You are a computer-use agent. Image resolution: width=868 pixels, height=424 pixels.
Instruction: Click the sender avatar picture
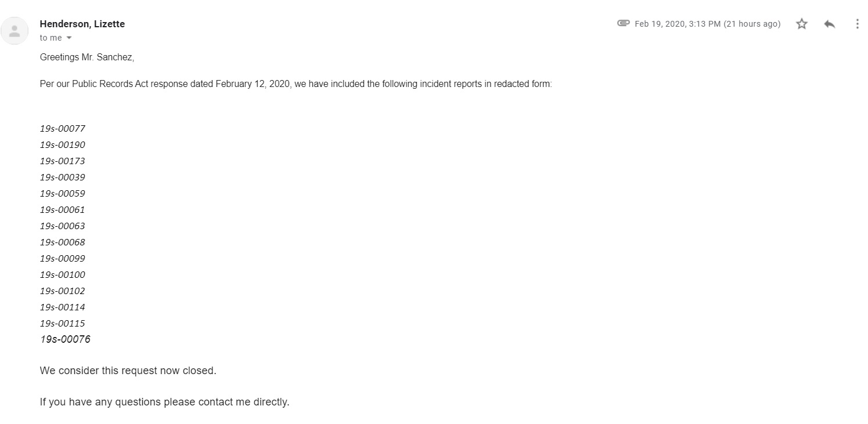click(x=15, y=31)
